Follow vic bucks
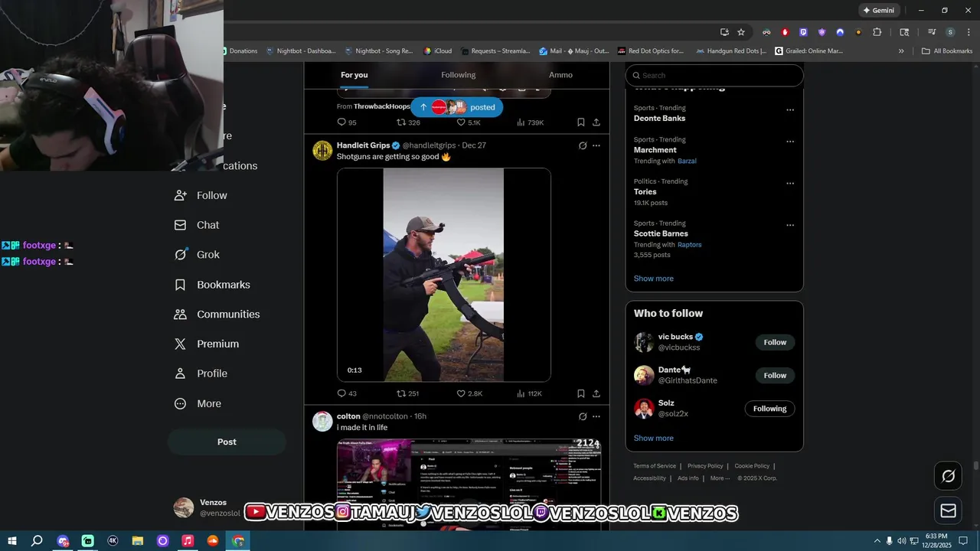This screenshot has width=980, height=551. click(775, 342)
